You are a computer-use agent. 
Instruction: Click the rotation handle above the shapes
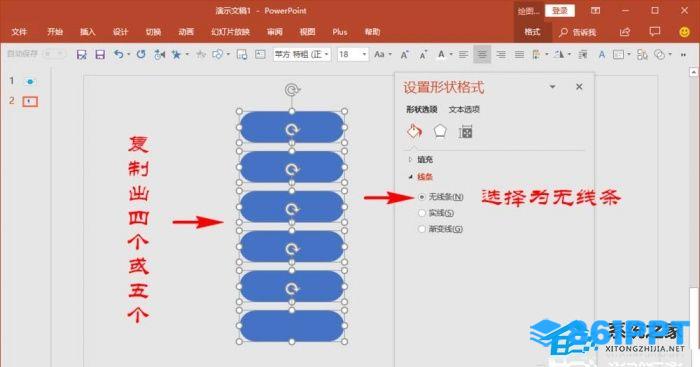(x=292, y=91)
